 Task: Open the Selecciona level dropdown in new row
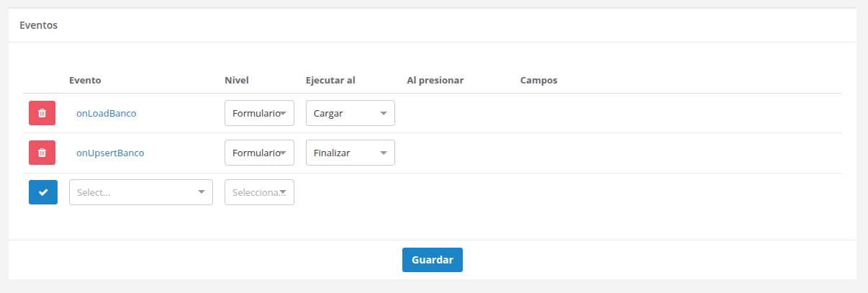[x=259, y=192]
